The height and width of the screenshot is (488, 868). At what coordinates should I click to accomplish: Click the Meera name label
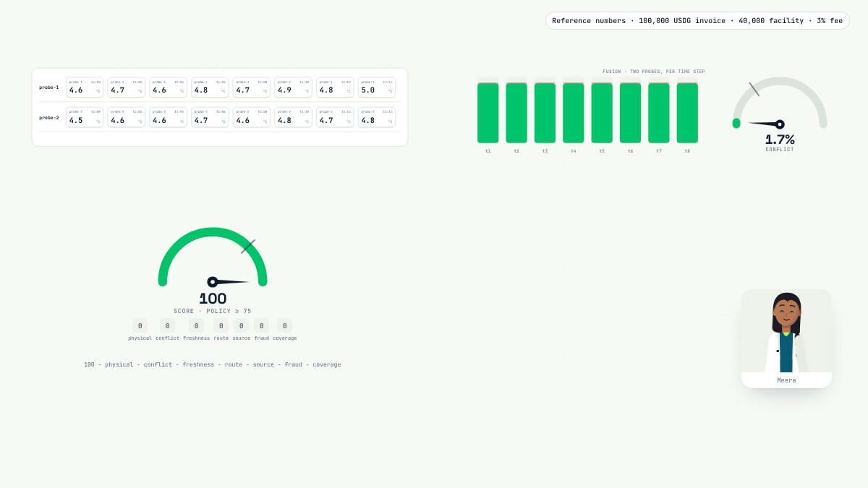[x=786, y=380]
